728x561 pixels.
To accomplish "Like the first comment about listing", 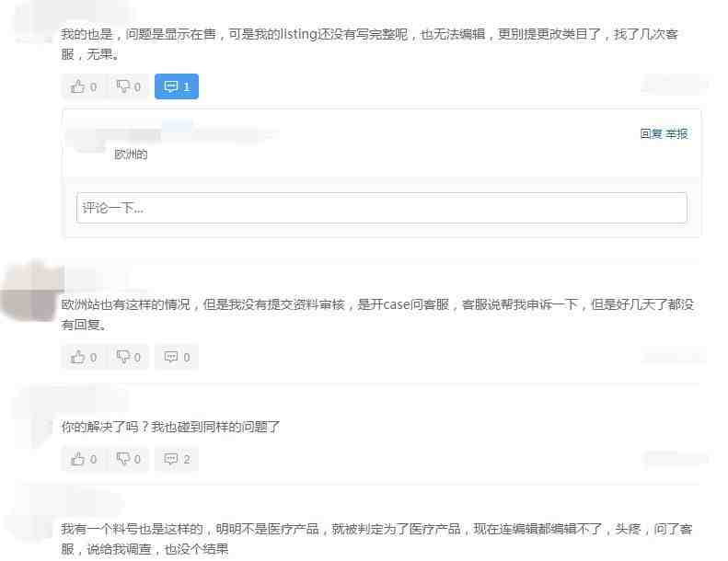I will tap(84, 86).
